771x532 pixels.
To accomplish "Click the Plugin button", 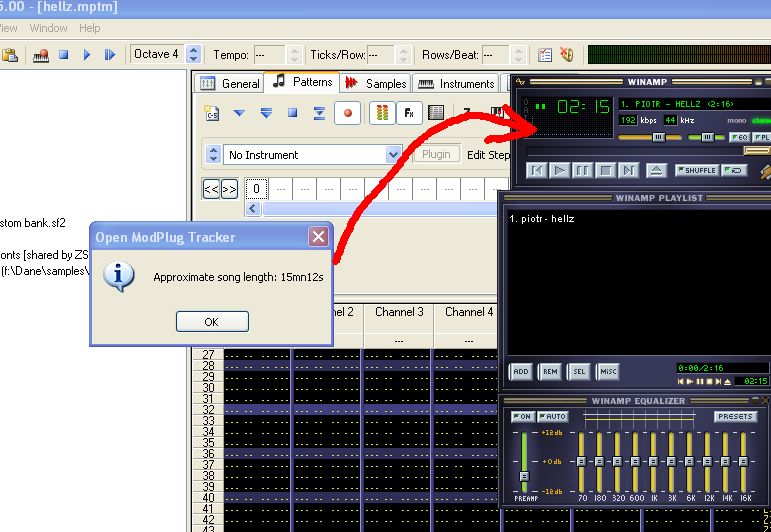I will pos(436,154).
